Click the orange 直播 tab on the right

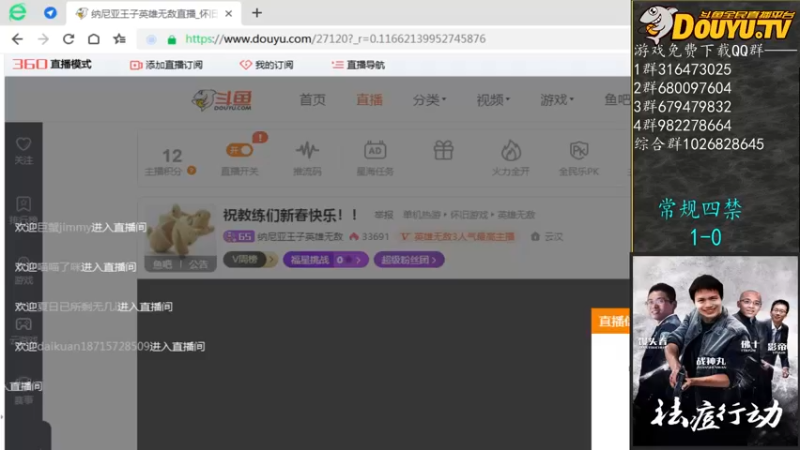coord(611,321)
